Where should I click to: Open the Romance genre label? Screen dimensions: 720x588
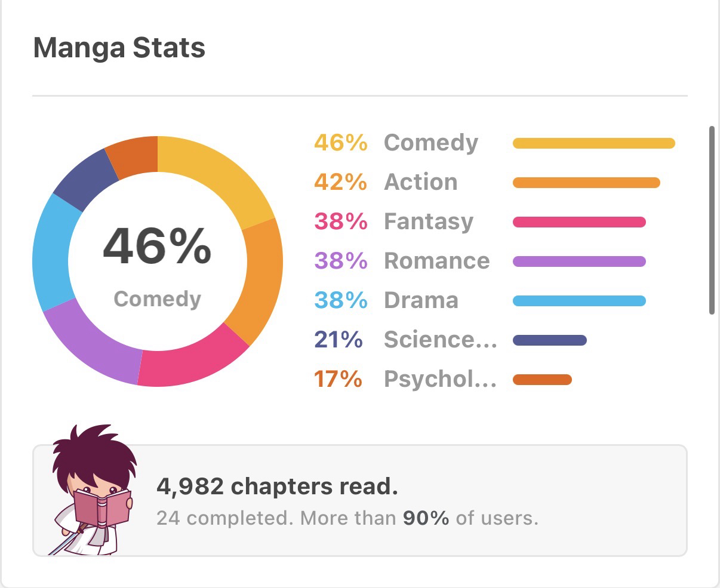tap(436, 261)
